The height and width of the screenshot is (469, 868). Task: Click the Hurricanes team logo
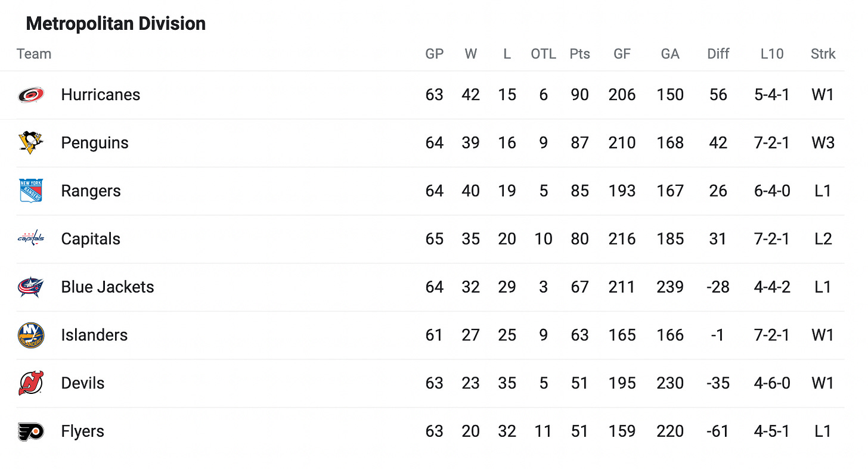click(x=30, y=95)
